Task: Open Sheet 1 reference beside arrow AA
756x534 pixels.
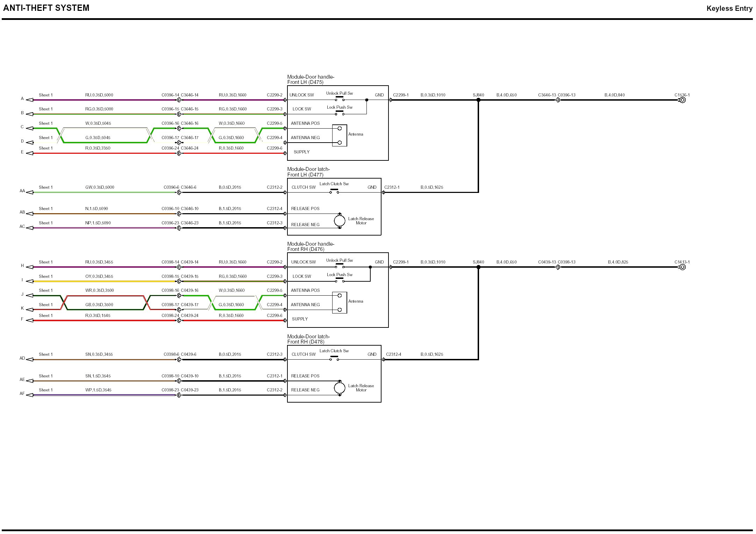Action: pyautogui.click(x=46, y=187)
